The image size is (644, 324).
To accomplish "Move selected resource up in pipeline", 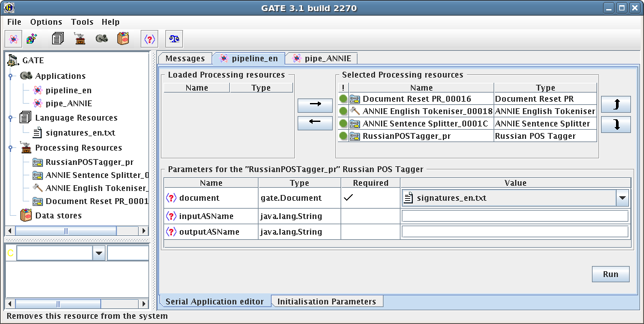I will [x=615, y=104].
